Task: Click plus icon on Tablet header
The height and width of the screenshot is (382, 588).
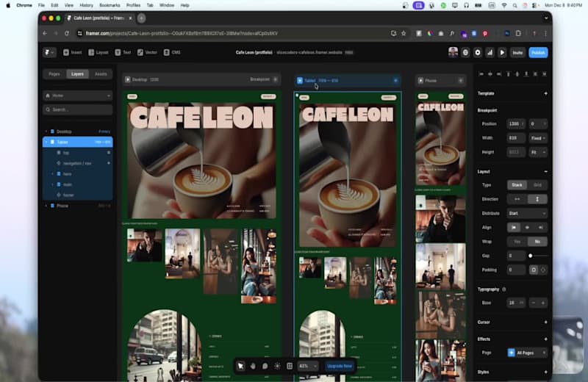Action: tap(395, 81)
